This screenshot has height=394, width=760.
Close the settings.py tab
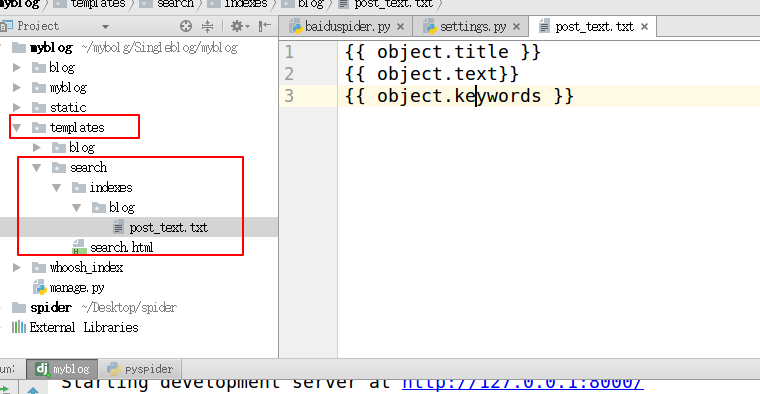tap(517, 27)
